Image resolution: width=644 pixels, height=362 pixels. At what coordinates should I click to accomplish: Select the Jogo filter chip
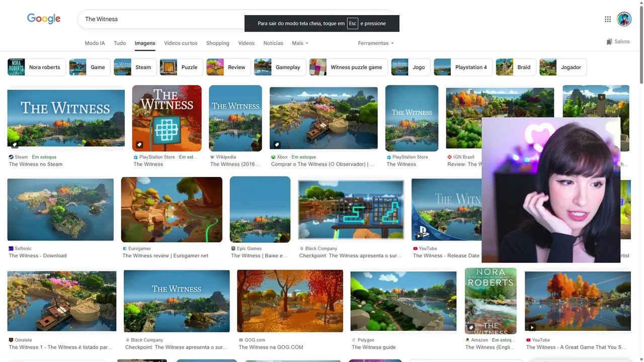click(x=411, y=67)
